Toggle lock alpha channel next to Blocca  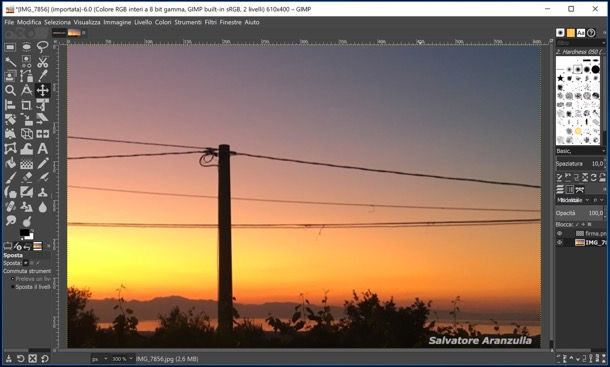point(589,225)
